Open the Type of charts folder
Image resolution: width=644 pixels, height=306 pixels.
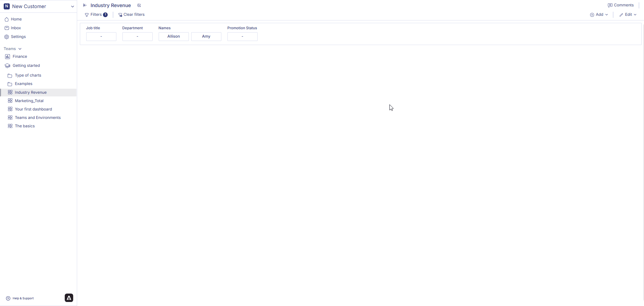[x=28, y=76]
